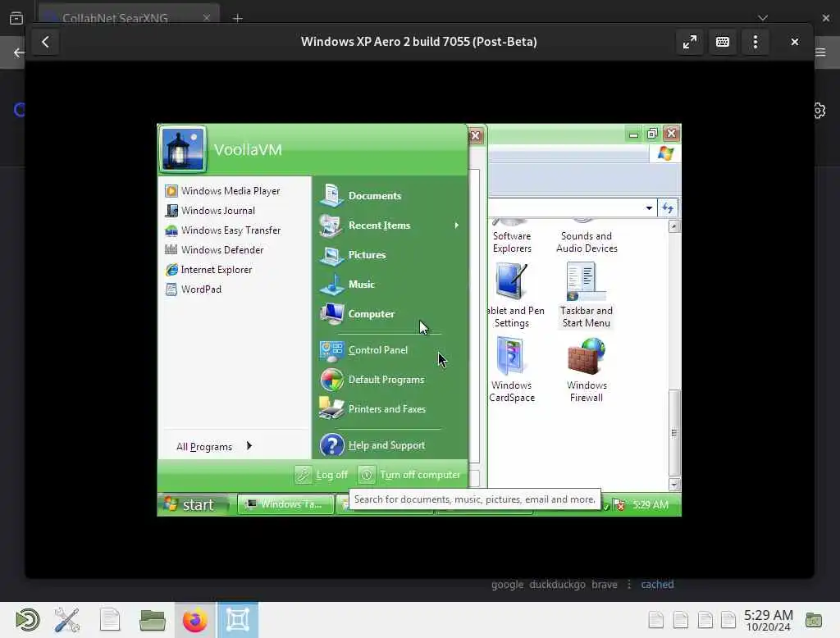840x638 pixels.
Task: Open the cached link
Action: tap(657, 585)
